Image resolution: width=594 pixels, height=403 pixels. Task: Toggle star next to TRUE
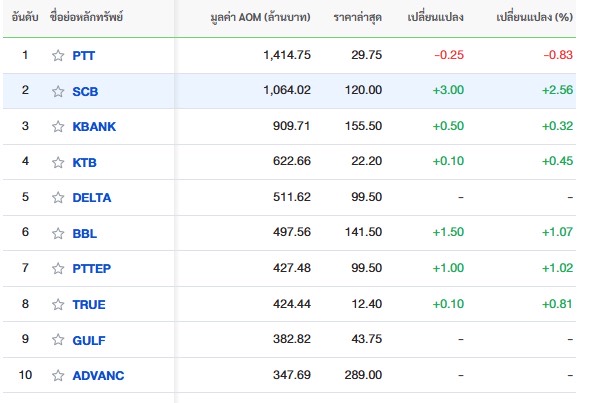[x=58, y=305]
